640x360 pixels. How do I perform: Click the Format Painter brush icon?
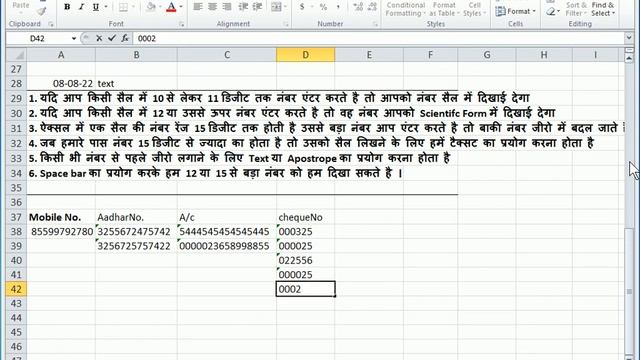click(42, 11)
